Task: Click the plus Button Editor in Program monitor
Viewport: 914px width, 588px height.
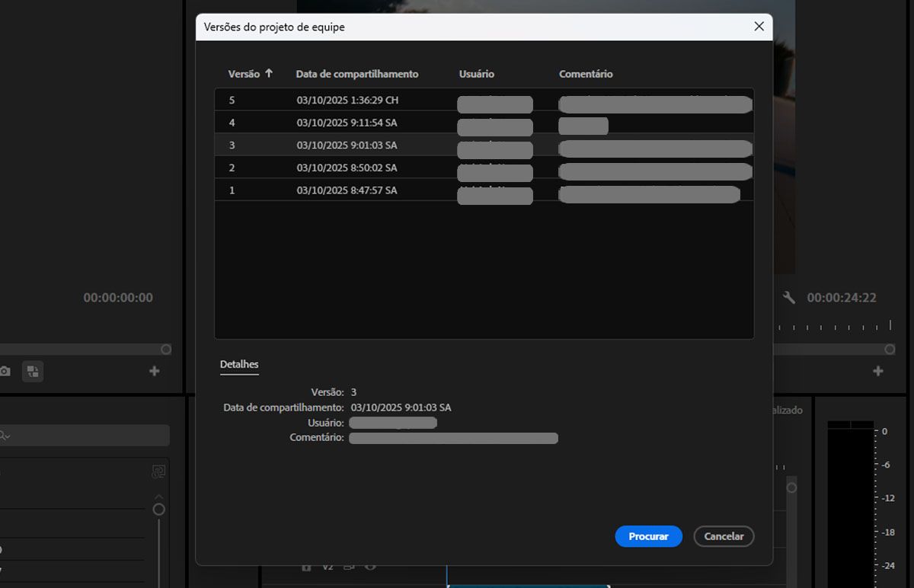Action: point(876,371)
